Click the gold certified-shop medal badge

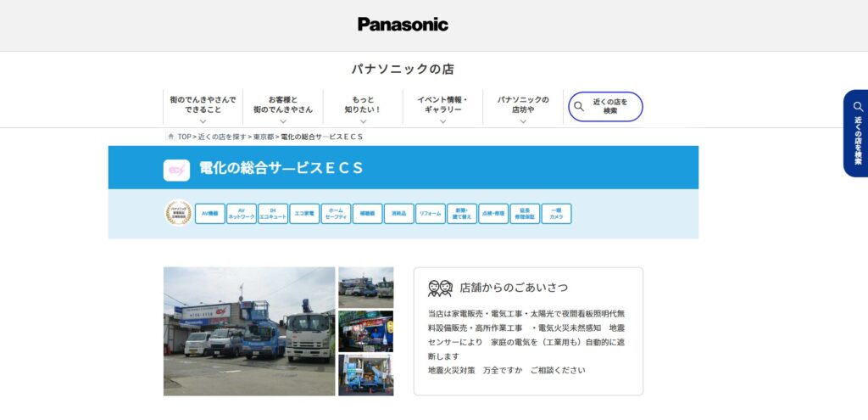coord(178,213)
